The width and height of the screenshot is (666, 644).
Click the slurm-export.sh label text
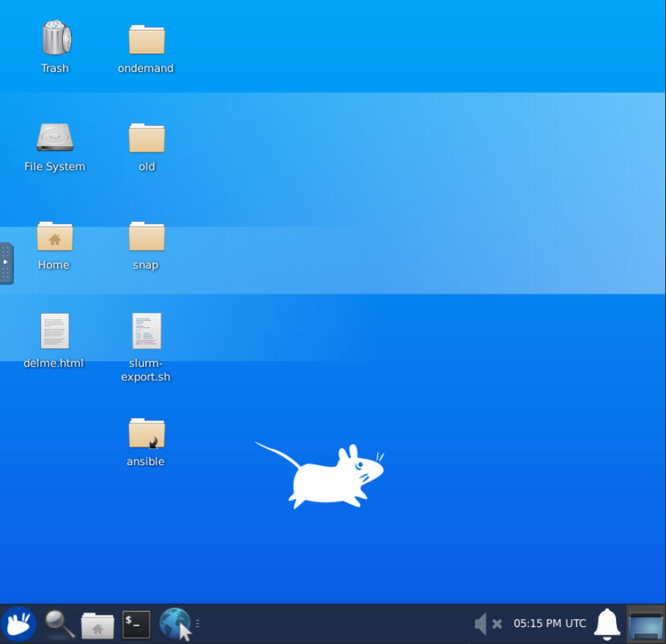pyautogui.click(x=146, y=370)
